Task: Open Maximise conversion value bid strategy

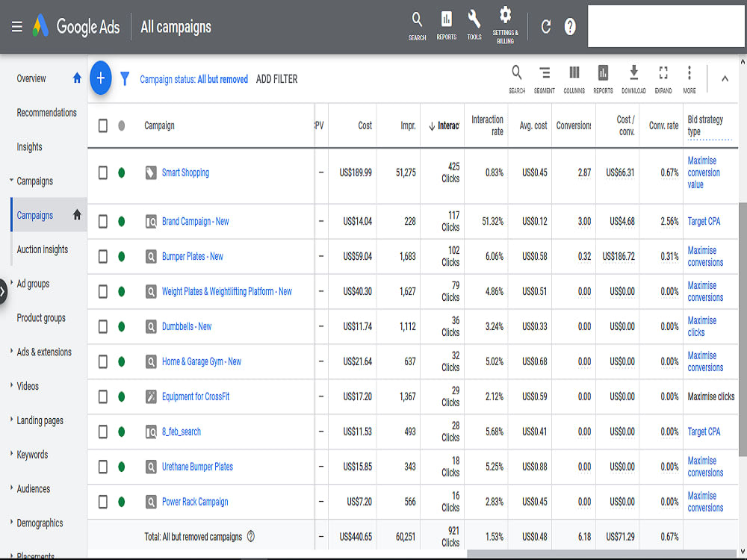Action: click(704, 172)
